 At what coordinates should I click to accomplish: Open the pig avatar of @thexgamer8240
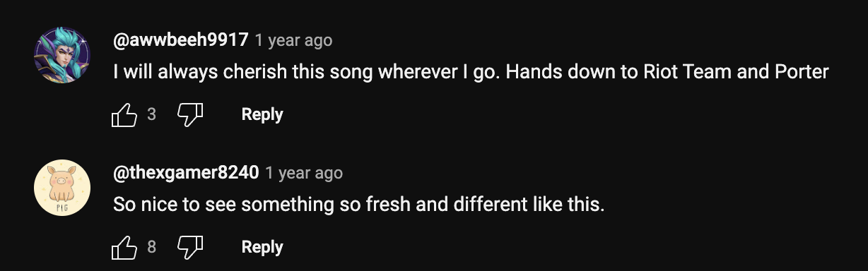[x=62, y=188]
